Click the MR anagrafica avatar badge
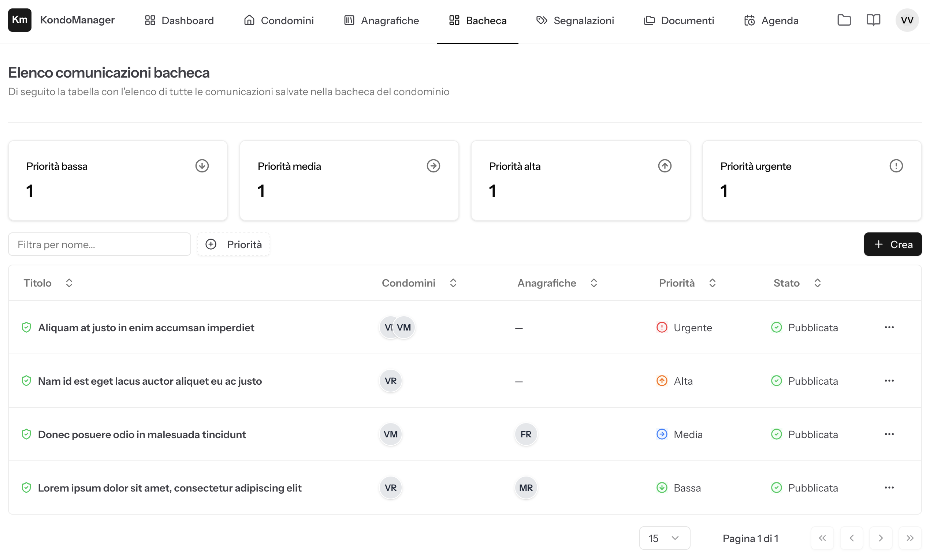The width and height of the screenshot is (930, 560). pos(526,488)
